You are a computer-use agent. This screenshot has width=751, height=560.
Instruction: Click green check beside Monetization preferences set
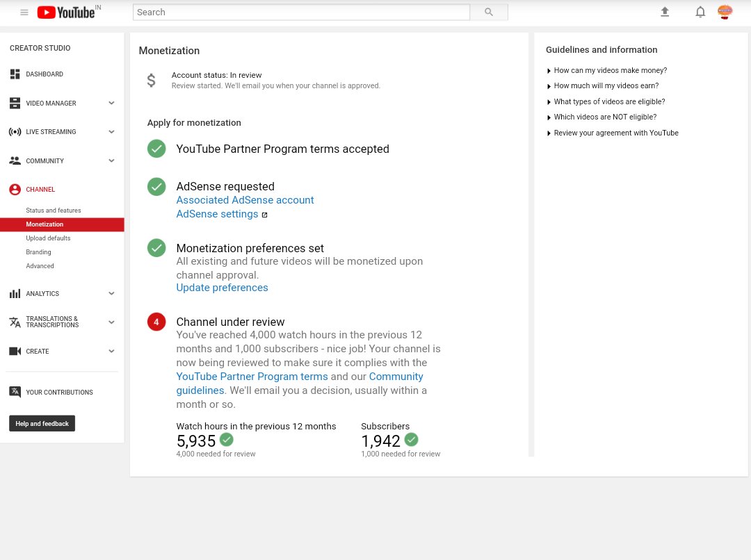[156, 248]
